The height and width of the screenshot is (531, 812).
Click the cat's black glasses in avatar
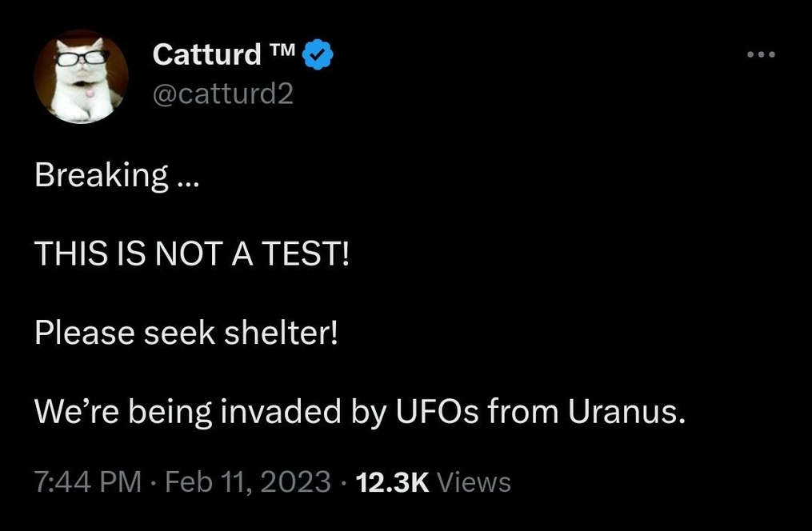(x=83, y=58)
